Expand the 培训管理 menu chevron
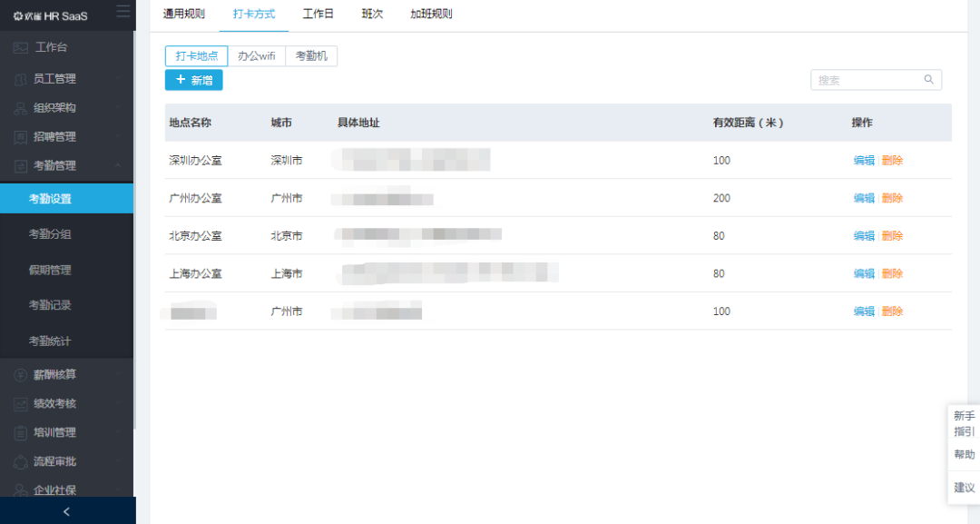This screenshot has height=524, width=980. (x=117, y=432)
